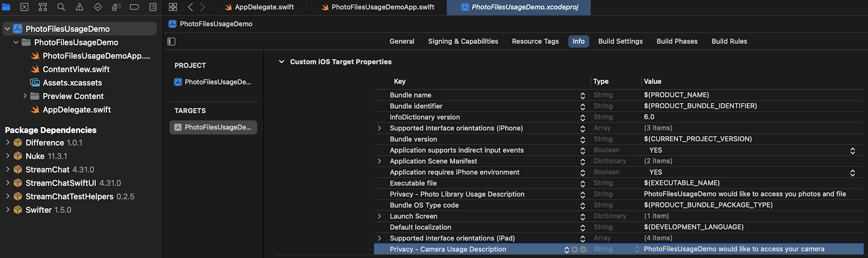Open key picker stepper for Bundle name

pyautogui.click(x=583, y=95)
